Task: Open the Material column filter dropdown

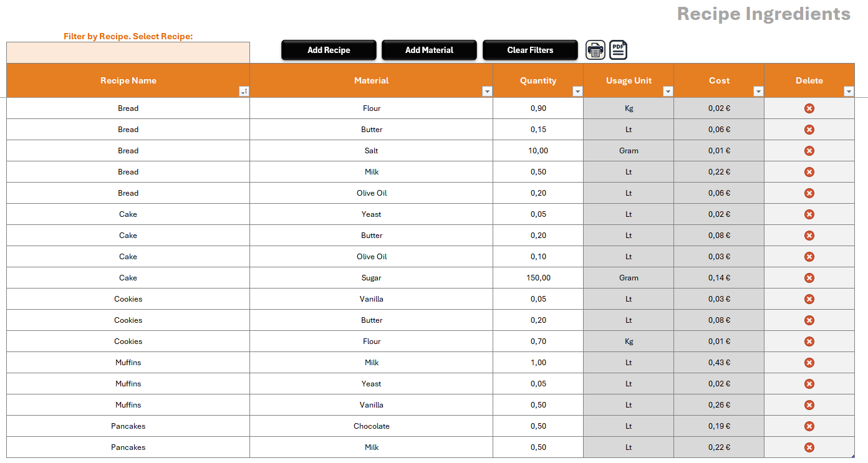Action: tap(487, 91)
